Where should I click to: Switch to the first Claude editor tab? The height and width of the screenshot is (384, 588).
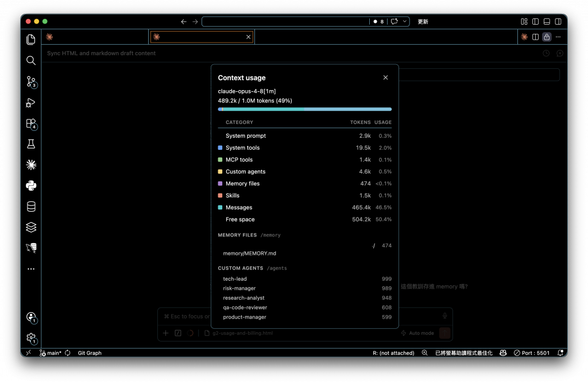95,37
